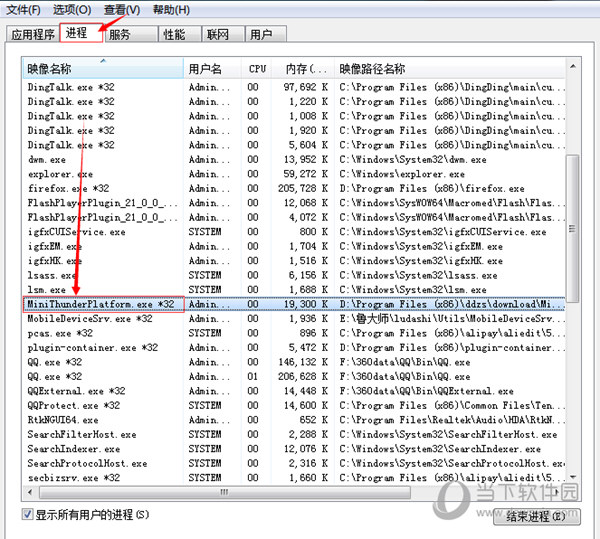Sort by 内存 column header

[x=304, y=69]
